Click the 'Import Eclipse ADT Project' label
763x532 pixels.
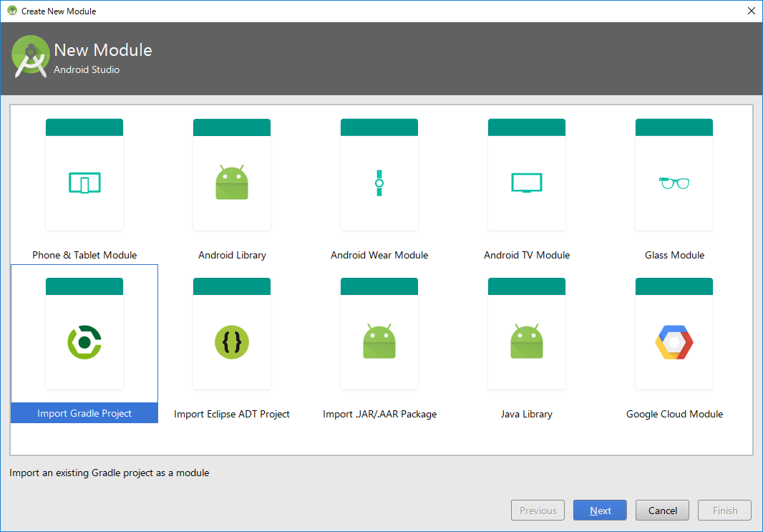[x=232, y=414]
